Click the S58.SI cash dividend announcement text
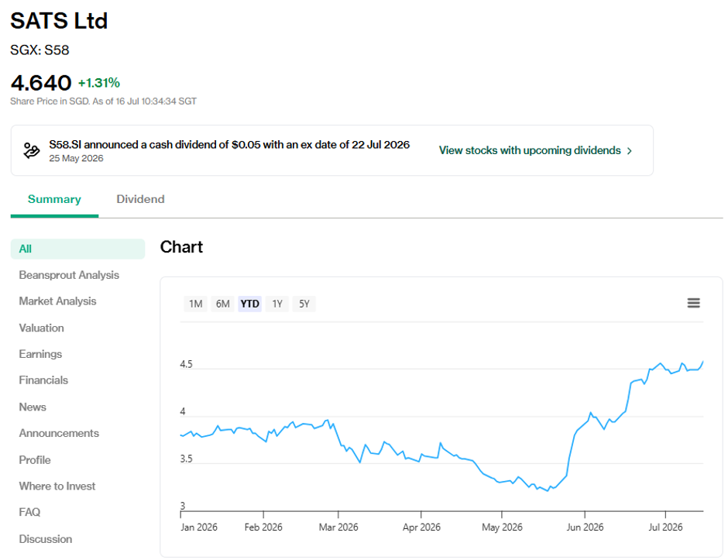728x560 pixels. tap(229, 144)
